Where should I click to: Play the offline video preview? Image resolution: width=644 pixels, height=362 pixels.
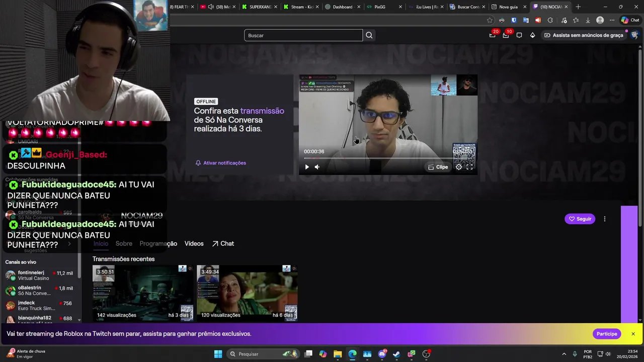307,167
